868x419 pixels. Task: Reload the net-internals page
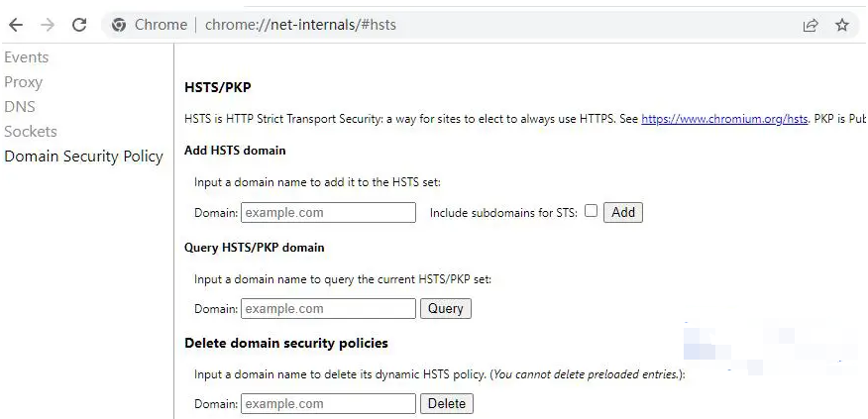(79, 25)
